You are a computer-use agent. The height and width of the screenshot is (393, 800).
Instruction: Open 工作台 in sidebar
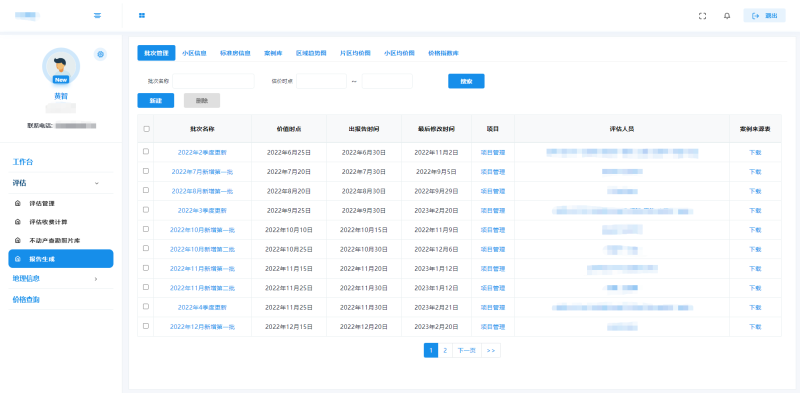[x=23, y=162]
